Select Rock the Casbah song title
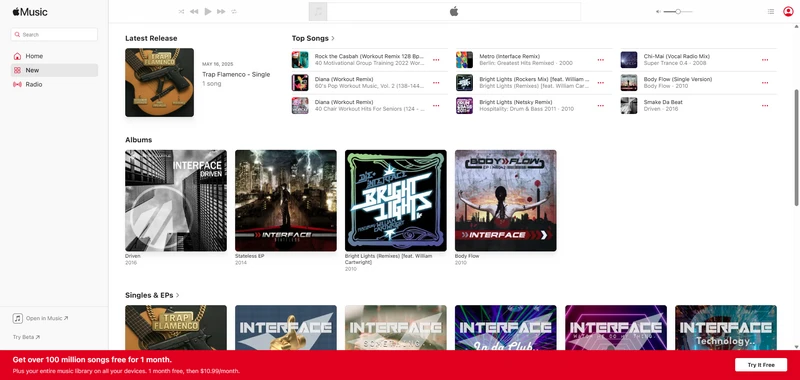This screenshot has height=380, width=800. pos(369,56)
